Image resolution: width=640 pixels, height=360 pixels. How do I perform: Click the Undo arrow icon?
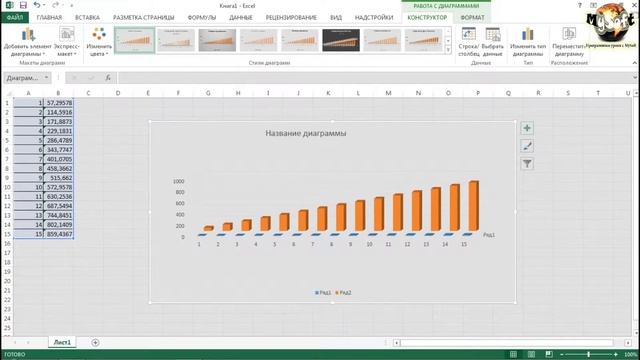point(37,5)
